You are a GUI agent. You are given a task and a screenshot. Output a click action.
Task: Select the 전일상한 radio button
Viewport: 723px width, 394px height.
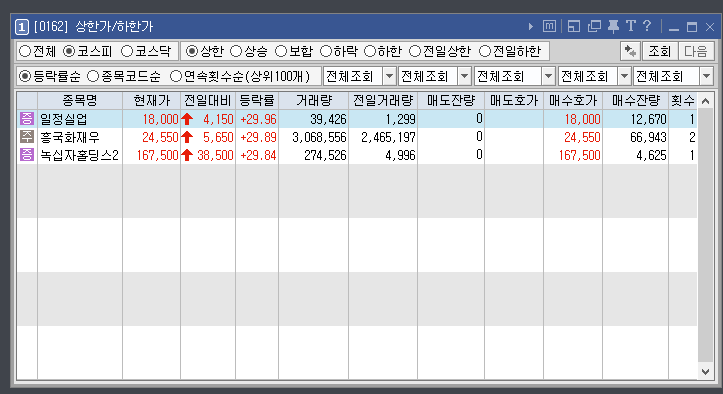click(x=415, y=51)
